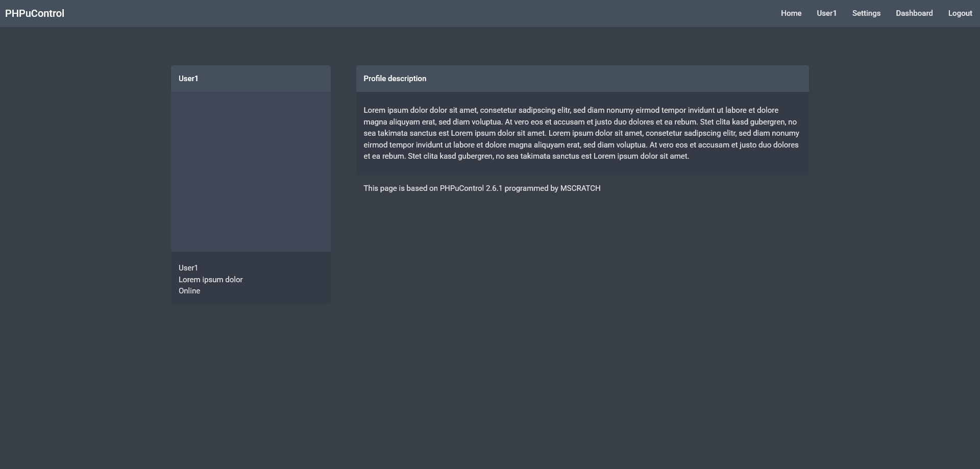Open Settings from the navbar

tap(866, 13)
